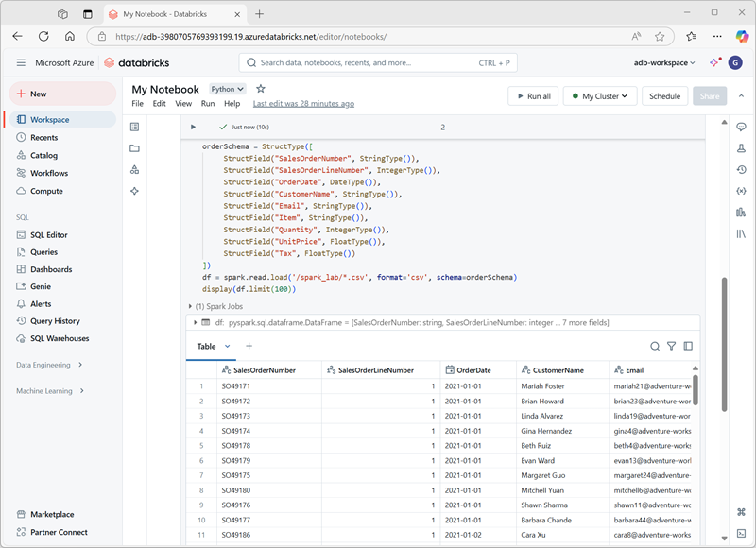Expand the Spark Jobs disclosure triangle
The width and height of the screenshot is (756, 548).
(x=191, y=306)
